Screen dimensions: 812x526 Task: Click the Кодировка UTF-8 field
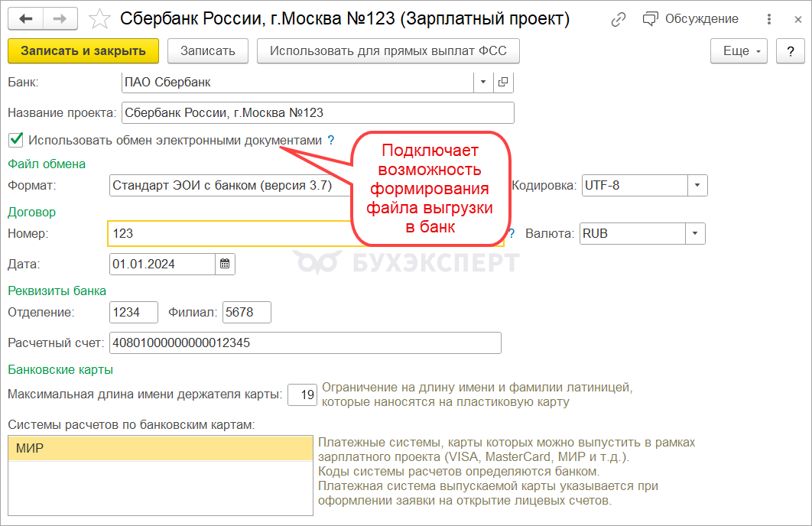pyautogui.click(x=635, y=185)
